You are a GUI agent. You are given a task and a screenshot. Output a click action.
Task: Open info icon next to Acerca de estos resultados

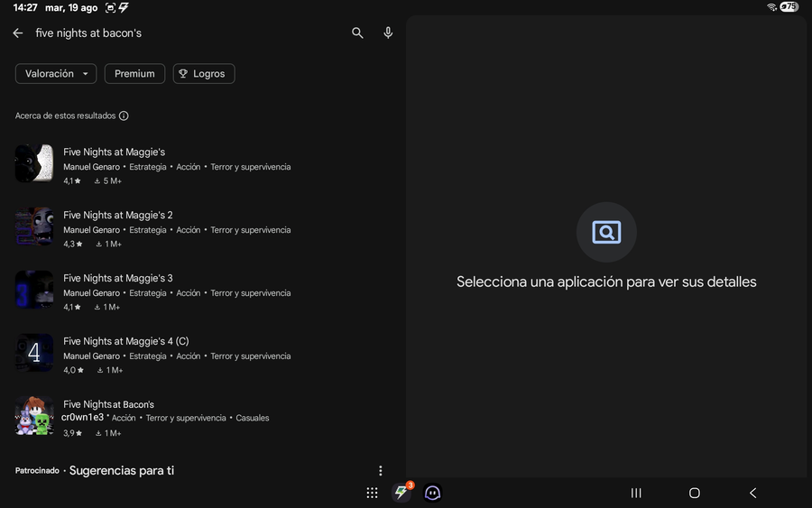click(x=124, y=115)
